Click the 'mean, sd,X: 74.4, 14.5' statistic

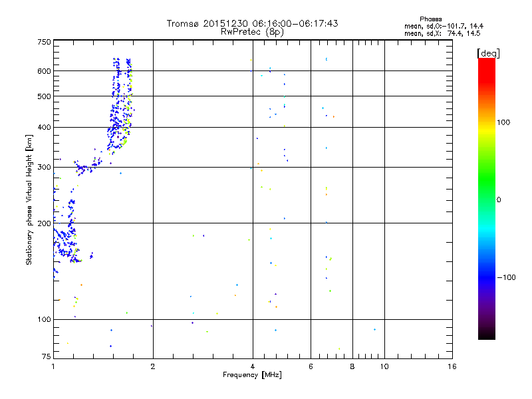click(x=442, y=33)
